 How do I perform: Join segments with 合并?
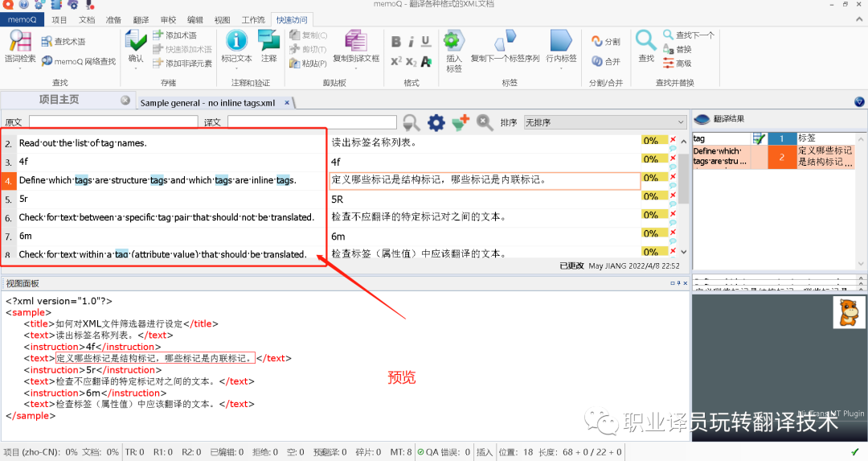point(606,61)
